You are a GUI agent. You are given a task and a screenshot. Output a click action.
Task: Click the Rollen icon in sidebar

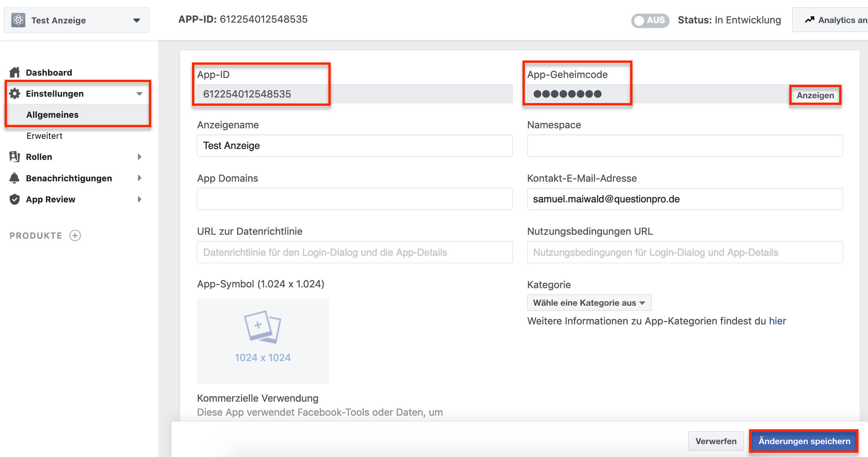coord(15,157)
